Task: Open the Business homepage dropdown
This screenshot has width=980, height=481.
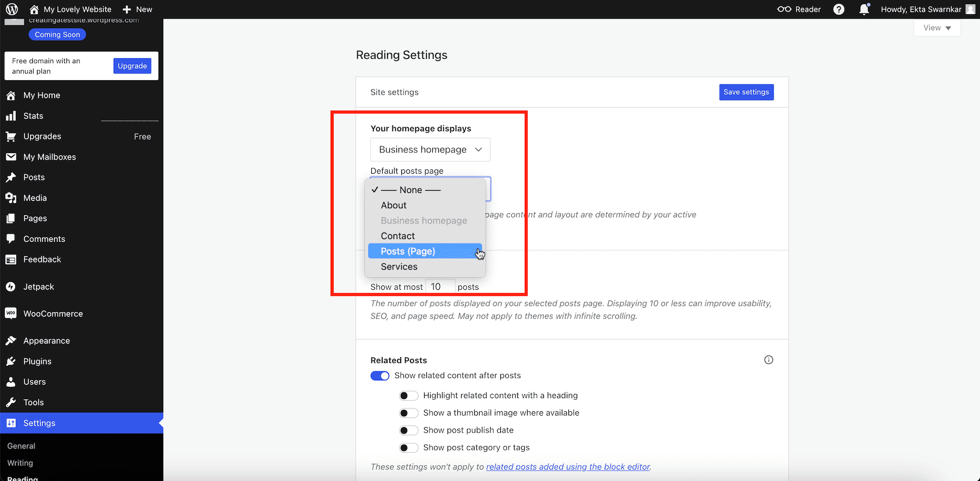Action: pyautogui.click(x=430, y=149)
